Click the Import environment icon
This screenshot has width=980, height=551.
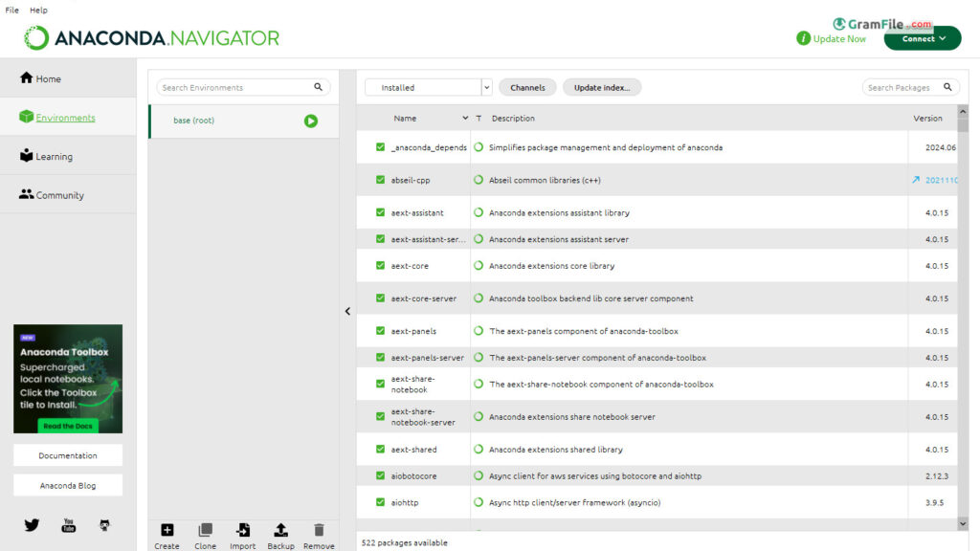click(243, 530)
